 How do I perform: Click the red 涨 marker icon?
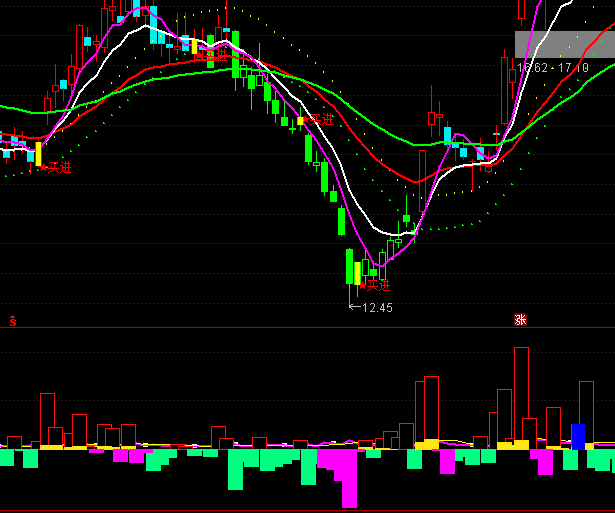(520, 320)
